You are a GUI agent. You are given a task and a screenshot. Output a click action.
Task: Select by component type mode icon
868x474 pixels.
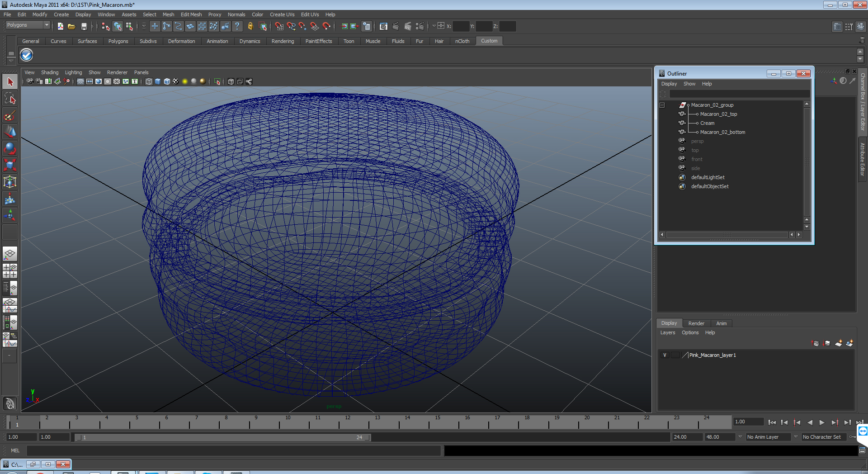point(129,27)
